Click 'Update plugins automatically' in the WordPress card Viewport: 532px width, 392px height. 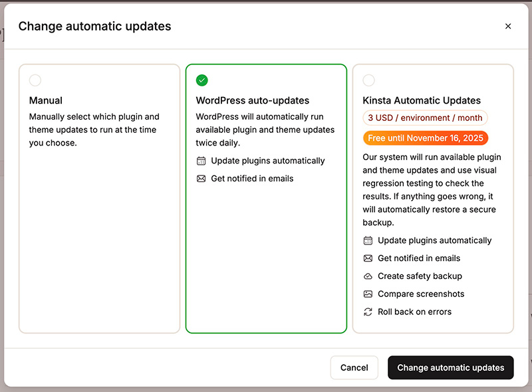click(x=268, y=161)
